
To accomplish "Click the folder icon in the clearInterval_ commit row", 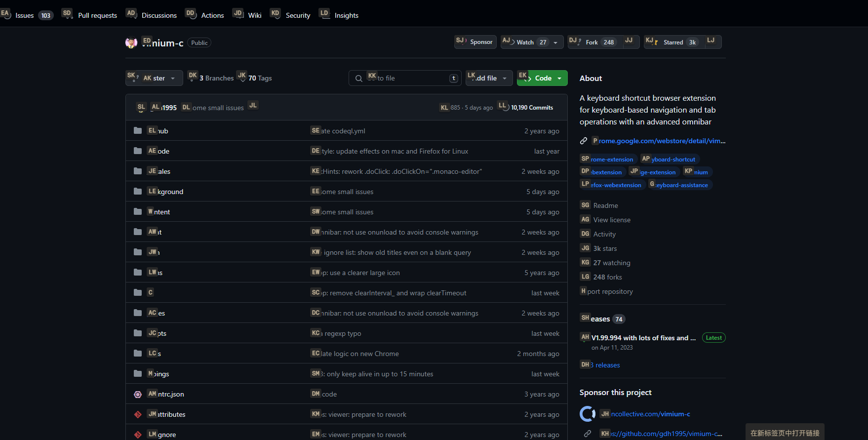I will pos(138,292).
